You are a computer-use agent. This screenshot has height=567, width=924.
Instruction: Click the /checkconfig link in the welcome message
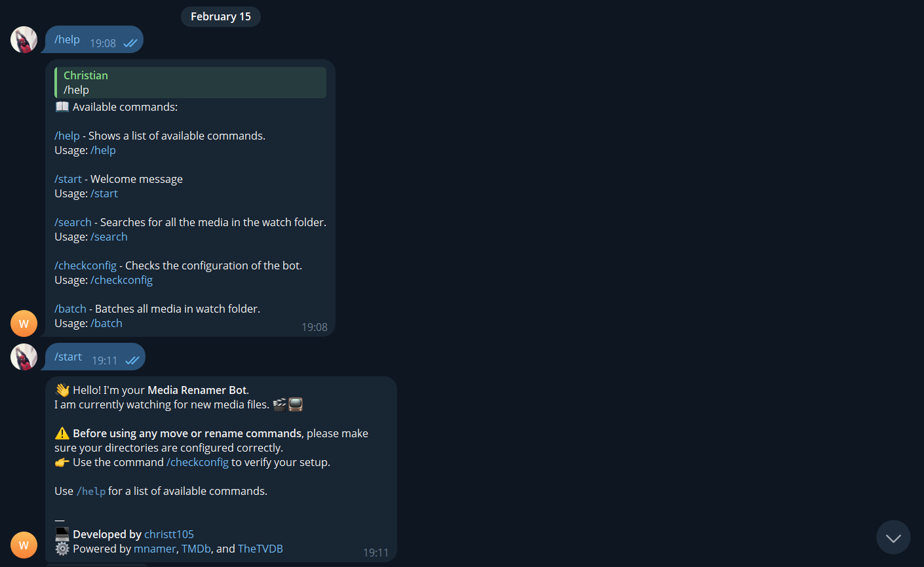click(x=197, y=462)
